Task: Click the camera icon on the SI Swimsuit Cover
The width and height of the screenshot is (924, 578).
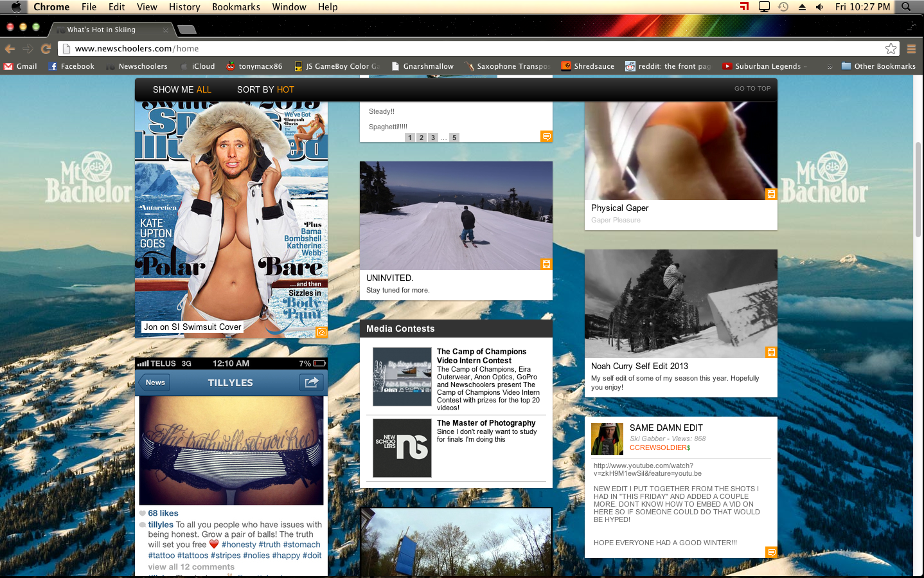Action: point(321,332)
